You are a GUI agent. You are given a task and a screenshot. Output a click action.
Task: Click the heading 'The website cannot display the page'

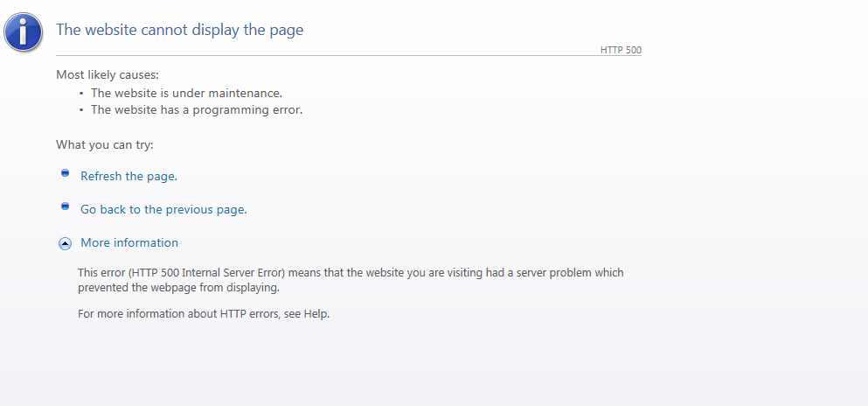pos(179,30)
